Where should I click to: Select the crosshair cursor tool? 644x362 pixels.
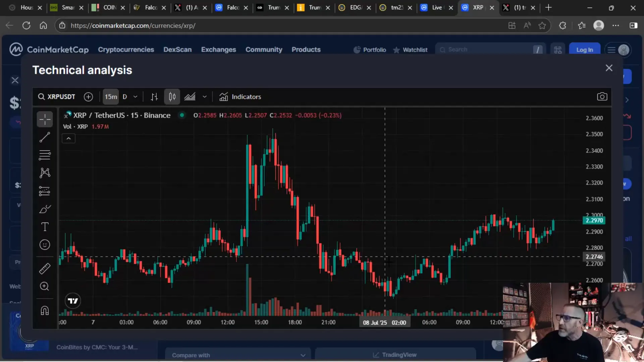tap(45, 119)
